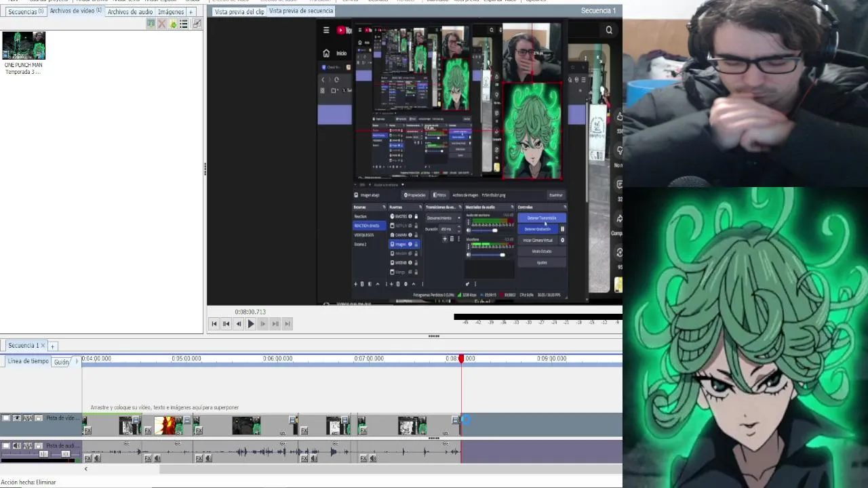
Task: Click the Pista de vídeo track name
Action: pos(63,418)
